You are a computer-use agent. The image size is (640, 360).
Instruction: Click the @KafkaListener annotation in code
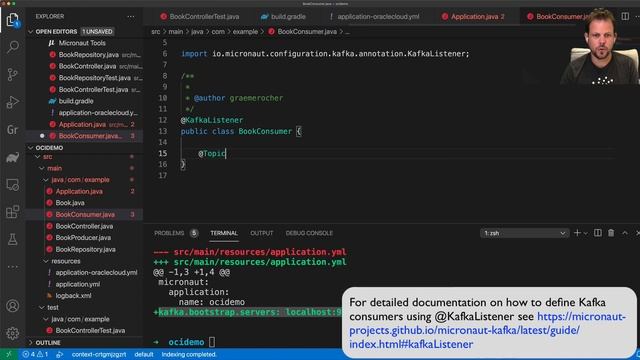point(212,120)
